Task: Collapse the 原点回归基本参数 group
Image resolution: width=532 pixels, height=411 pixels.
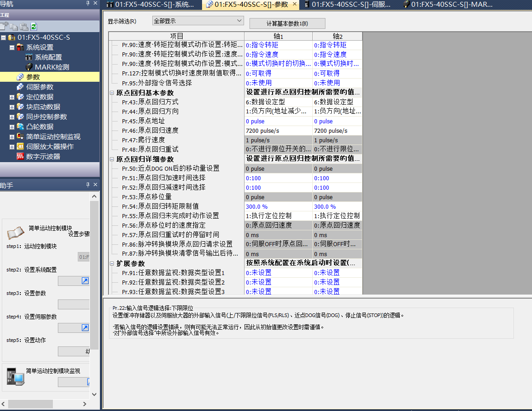Action: [x=112, y=93]
